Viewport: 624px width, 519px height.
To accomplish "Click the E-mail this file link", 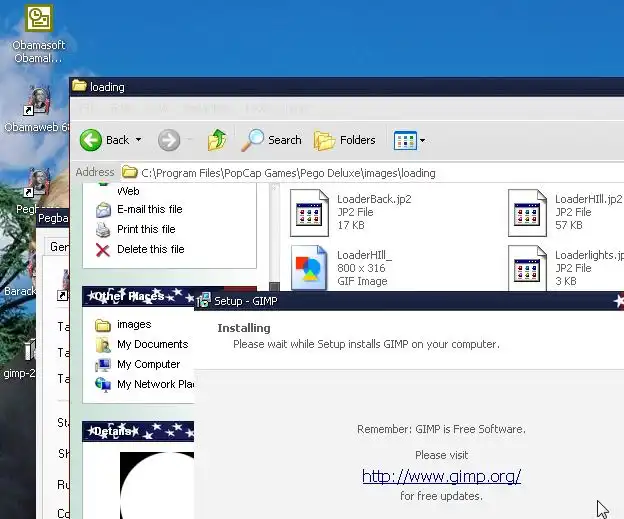I will click(x=150, y=209).
